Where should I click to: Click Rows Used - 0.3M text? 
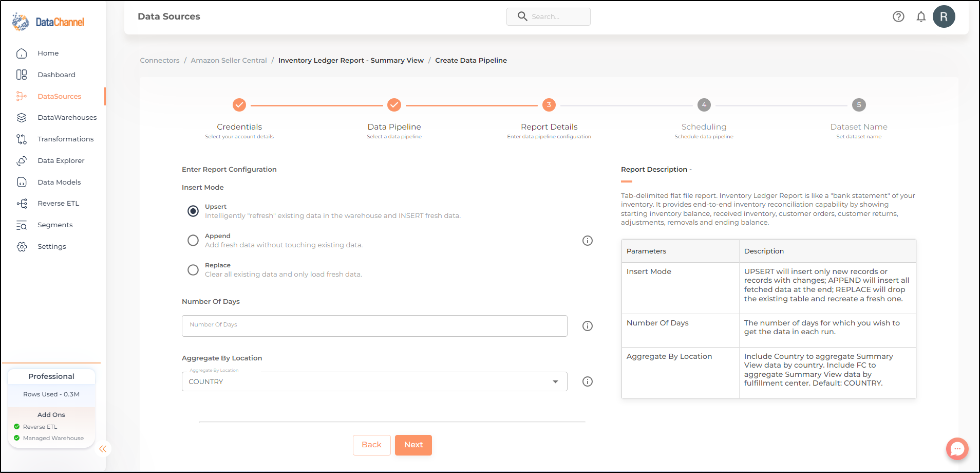point(51,394)
